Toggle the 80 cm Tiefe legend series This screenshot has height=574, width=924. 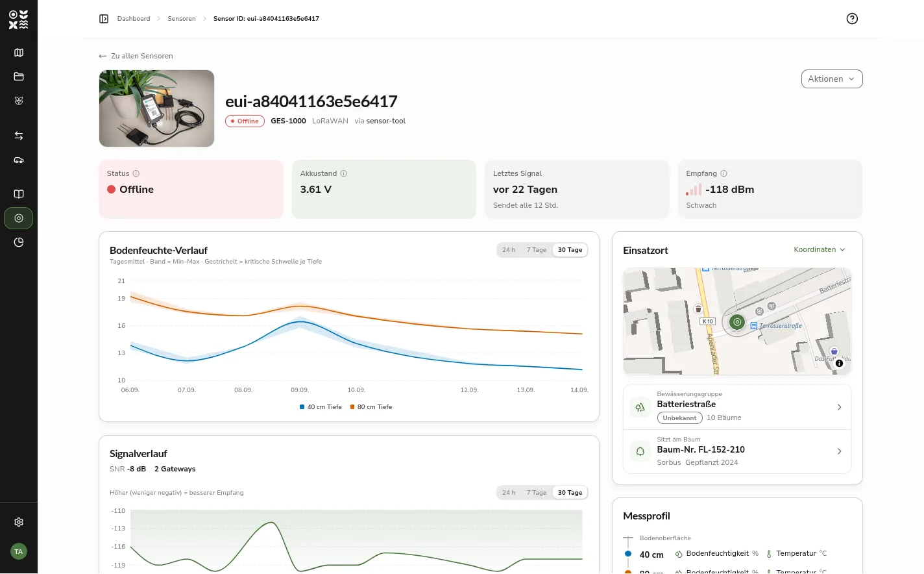click(x=371, y=407)
